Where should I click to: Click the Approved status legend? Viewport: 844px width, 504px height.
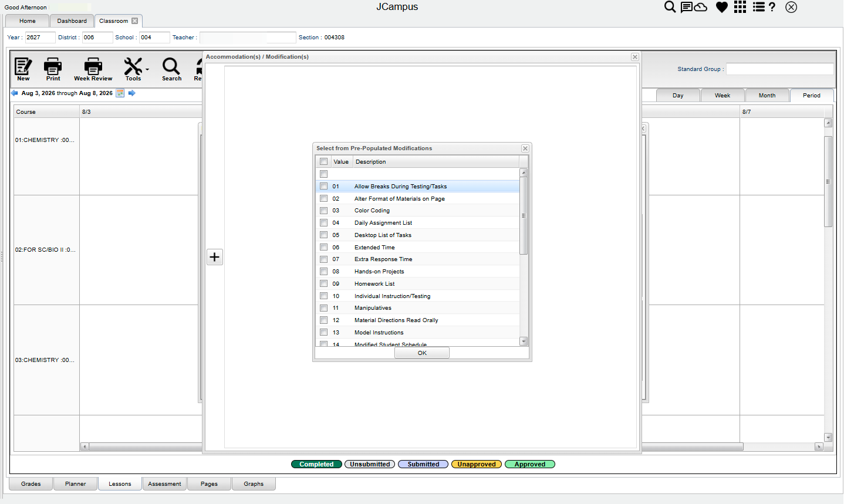click(x=530, y=464)
